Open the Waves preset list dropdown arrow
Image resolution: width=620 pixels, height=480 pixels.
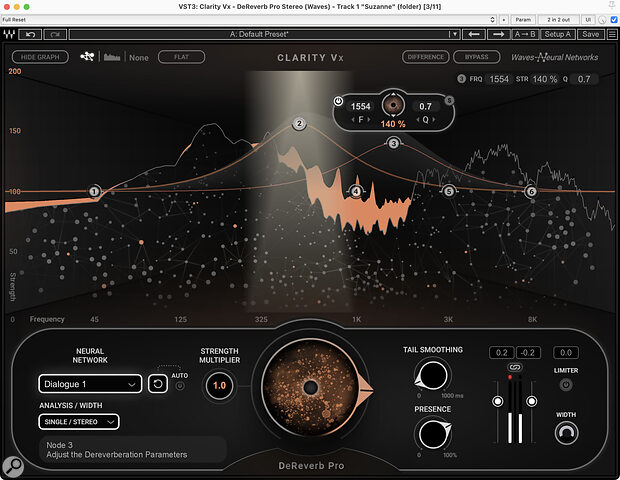(x=455, y=34)
